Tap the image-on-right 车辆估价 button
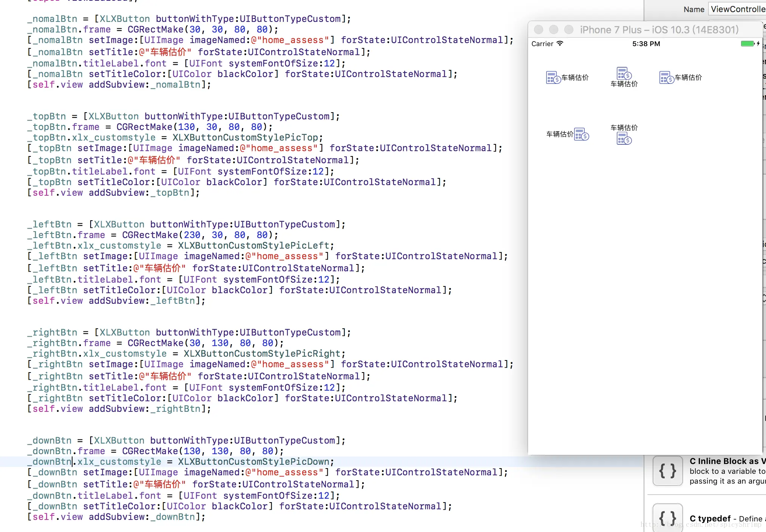The width and height of the screenshot is (766, 532). click(567, 134)
